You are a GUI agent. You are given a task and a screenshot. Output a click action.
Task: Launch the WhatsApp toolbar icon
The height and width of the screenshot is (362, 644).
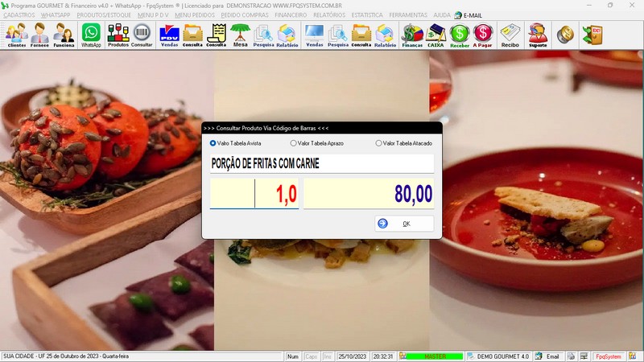click(91, 35)
